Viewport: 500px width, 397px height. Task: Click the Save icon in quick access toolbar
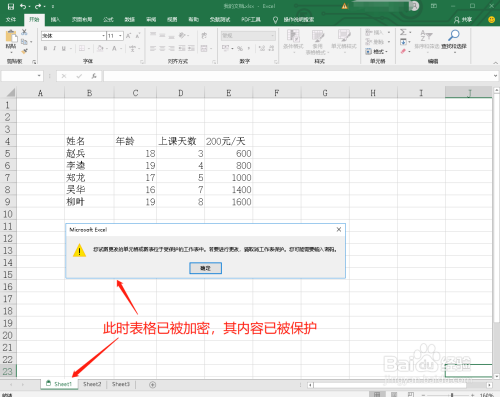coord(11,6)
